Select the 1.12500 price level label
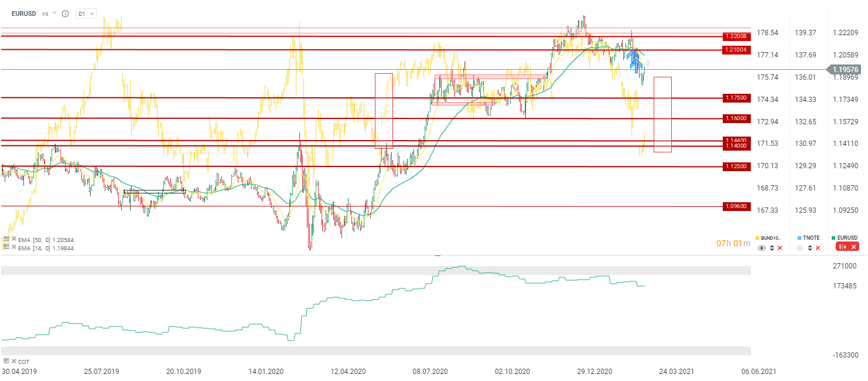This screenshot has height=381, width=868. click(737, 166)
